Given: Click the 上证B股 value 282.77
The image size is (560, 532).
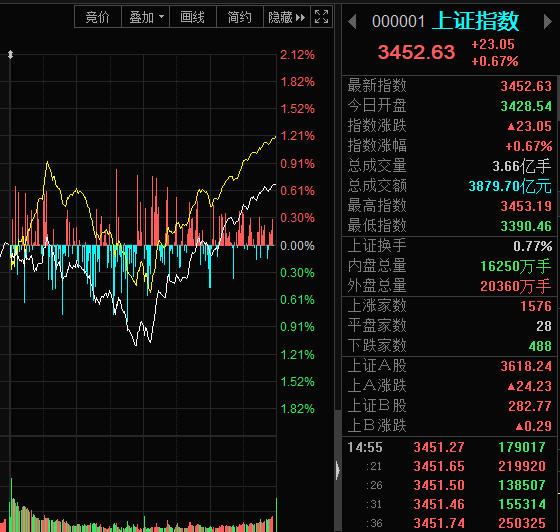Looking at the screenshot, I should point(530,406).
